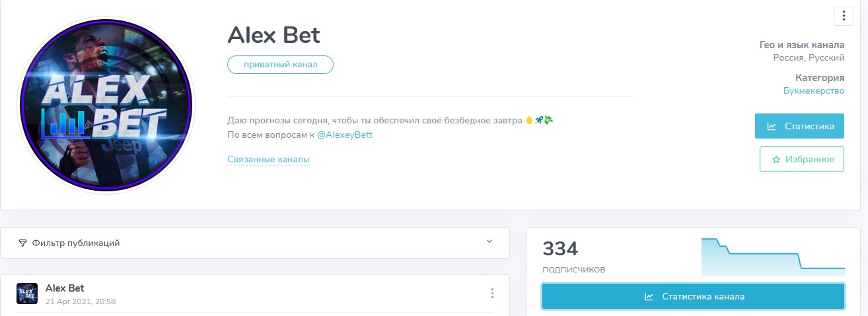
Task: Click the Alex Bet post author name
Action: pyautogui.click(x=65, y=288)
